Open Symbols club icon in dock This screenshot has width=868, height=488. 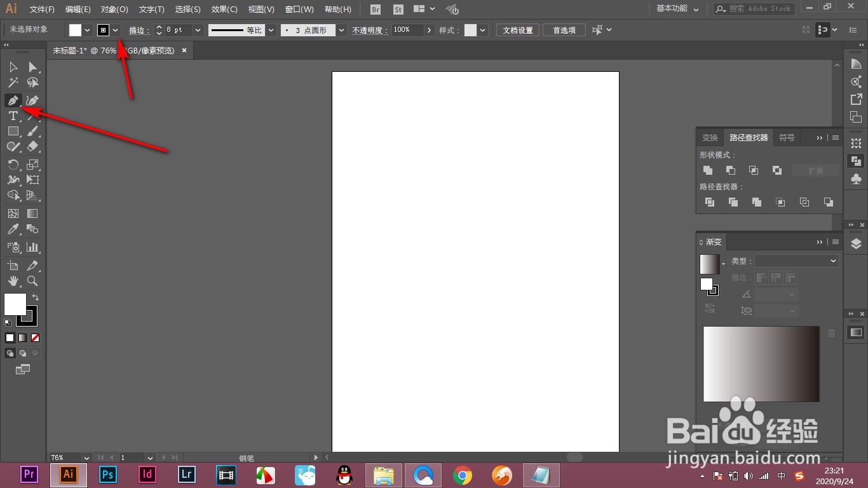point(856,179)
